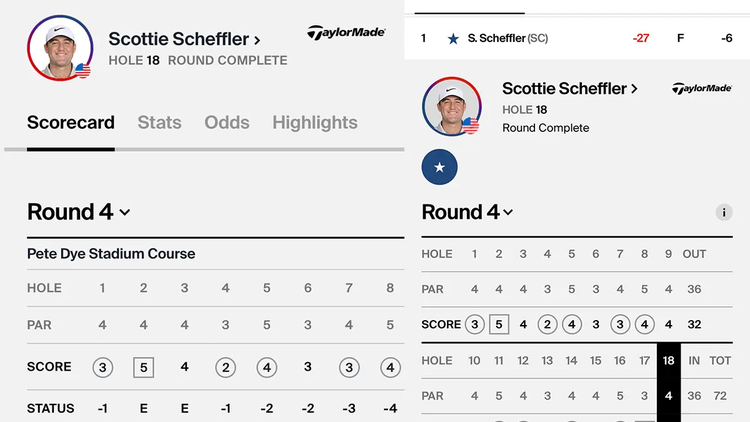Select the Odds tab

tap(227, 123)
